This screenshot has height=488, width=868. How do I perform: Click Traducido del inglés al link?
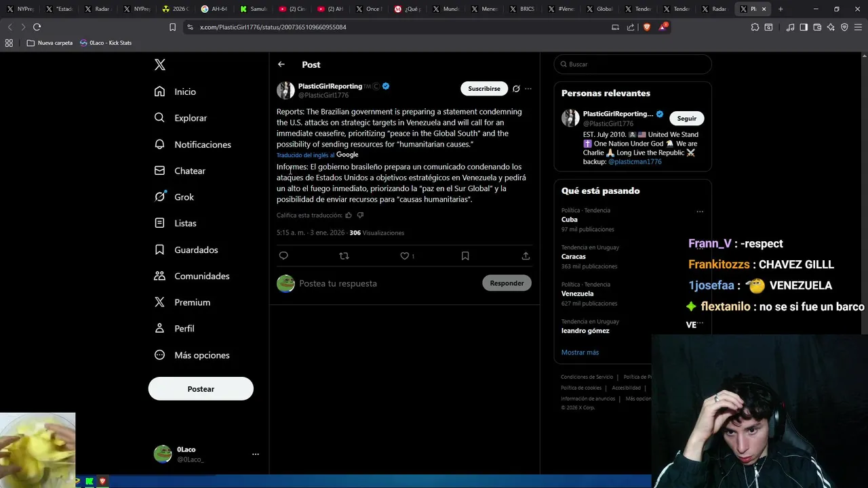click(x=305, y=155)
